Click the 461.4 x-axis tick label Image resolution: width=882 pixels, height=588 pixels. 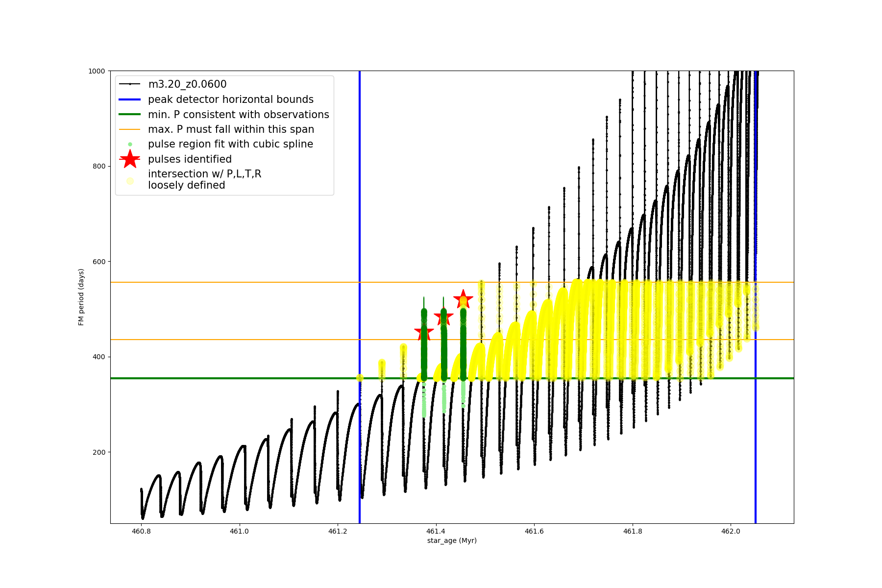436,531
